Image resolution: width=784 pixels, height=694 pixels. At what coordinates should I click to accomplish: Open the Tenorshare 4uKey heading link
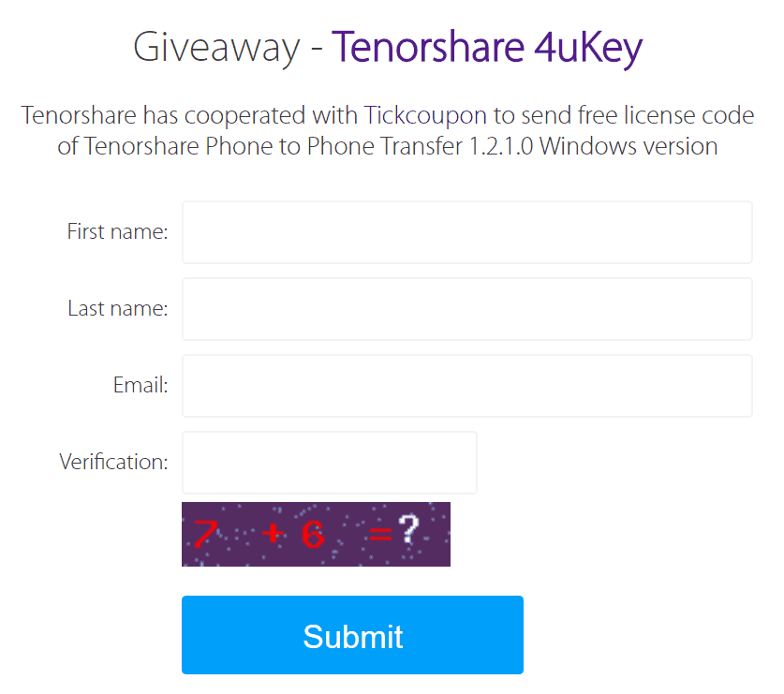(487, 48)
